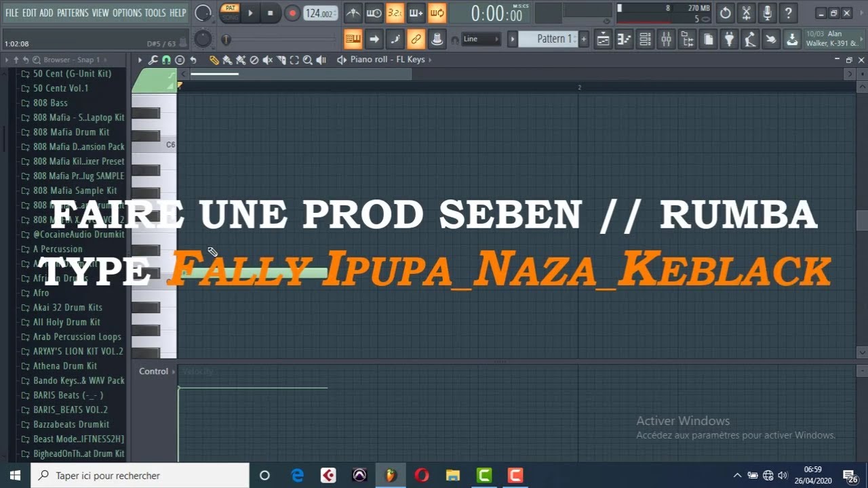
Task: Open piano roll tools wrench menu
Action: pos(153,60)
